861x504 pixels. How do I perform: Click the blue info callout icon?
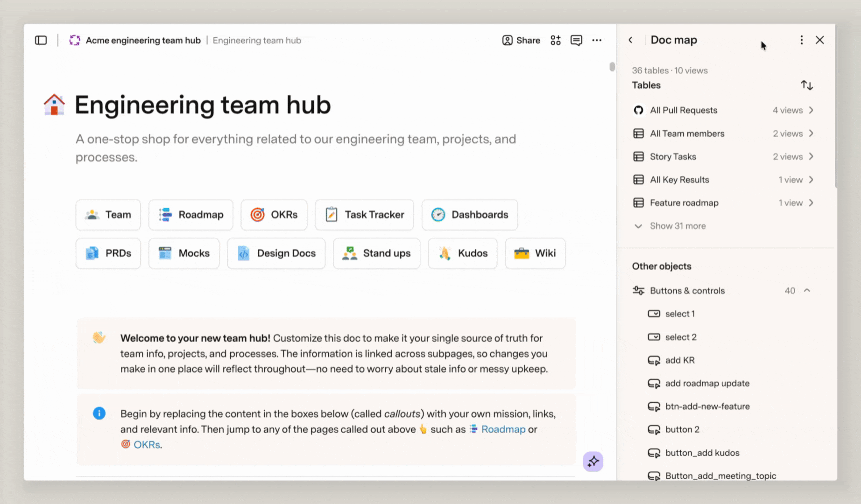coord(99,413)
